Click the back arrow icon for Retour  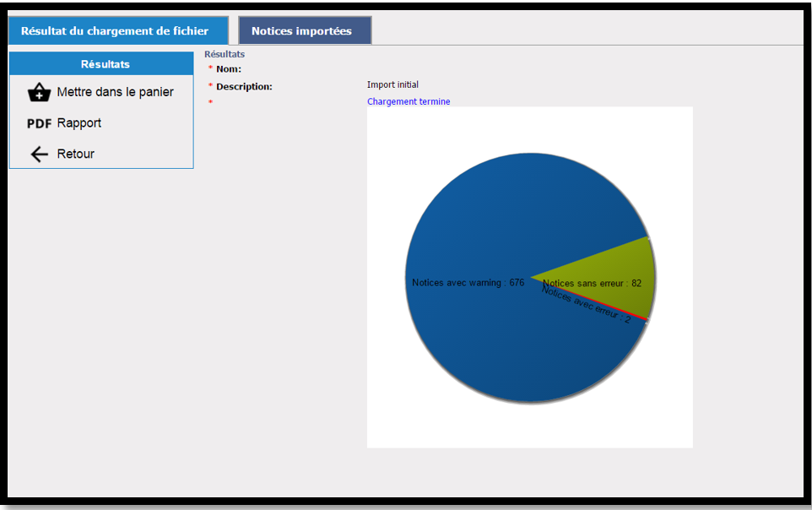coord(39,154)
